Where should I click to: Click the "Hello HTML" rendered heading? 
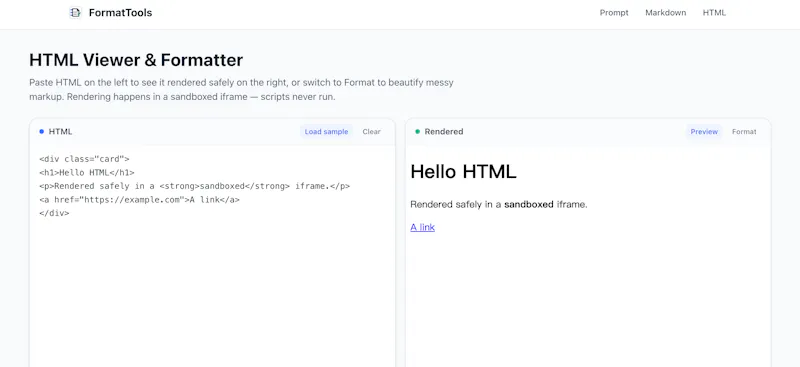pyautogui.click(x=463, y=172)
